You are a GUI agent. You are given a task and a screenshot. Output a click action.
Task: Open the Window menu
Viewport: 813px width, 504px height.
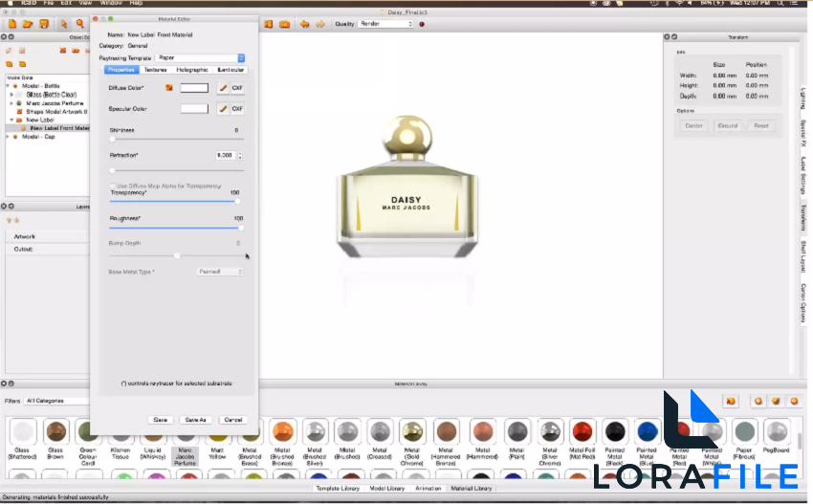point(111,3)
